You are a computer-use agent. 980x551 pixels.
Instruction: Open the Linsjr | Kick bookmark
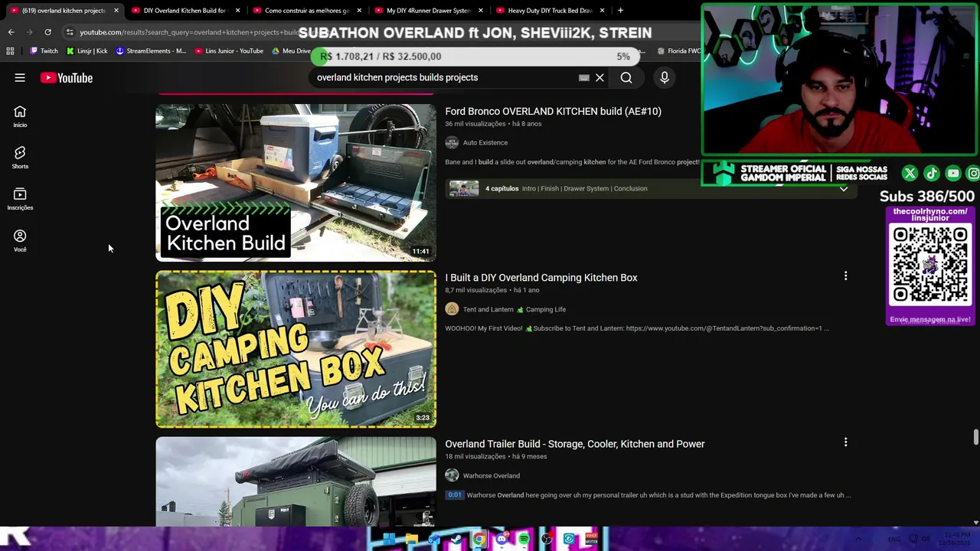click(x=87, y=51)
